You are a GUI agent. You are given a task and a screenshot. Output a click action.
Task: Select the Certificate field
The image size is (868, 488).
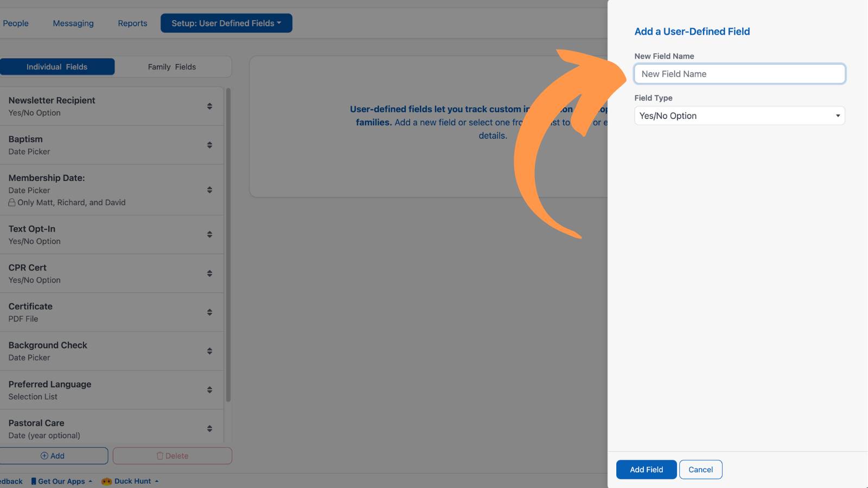point(112,312)
